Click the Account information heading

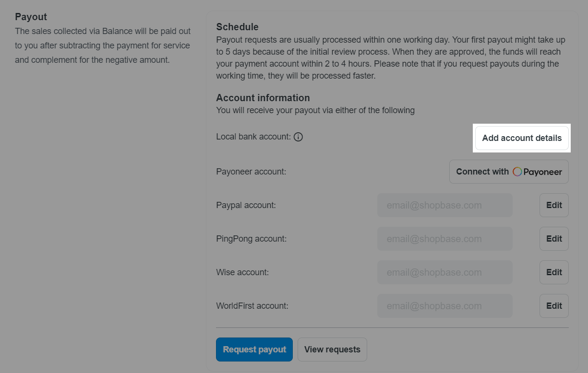(x=263, y=98)
